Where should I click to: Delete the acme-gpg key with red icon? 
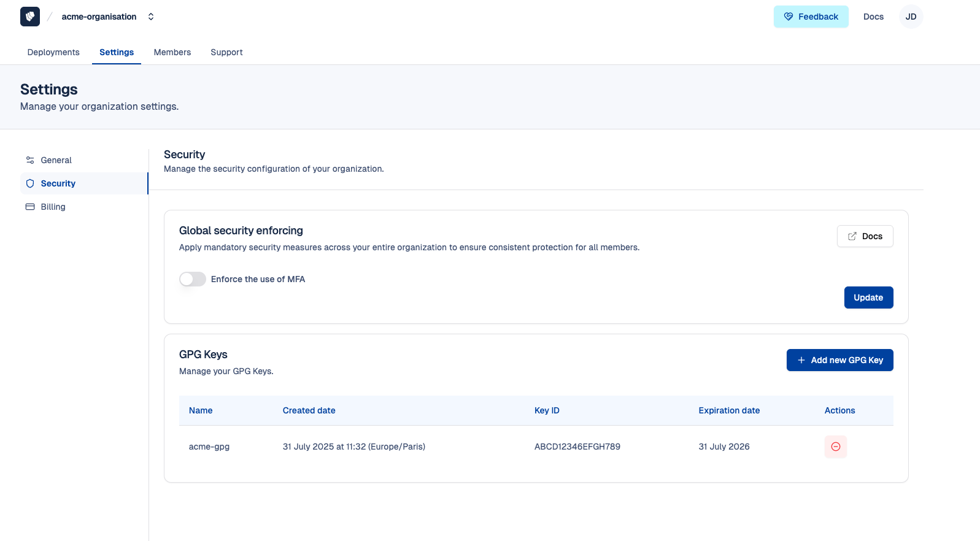[835, 447]
